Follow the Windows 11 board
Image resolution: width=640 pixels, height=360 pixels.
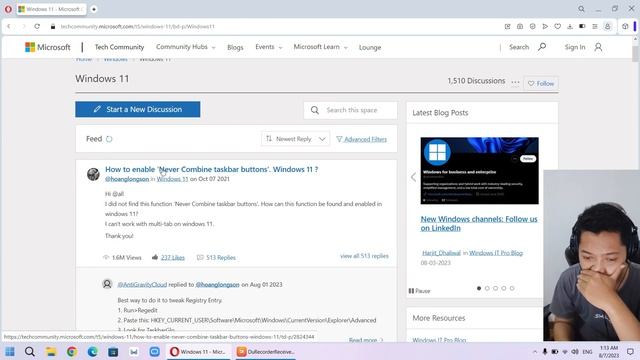tap(541, 83)
